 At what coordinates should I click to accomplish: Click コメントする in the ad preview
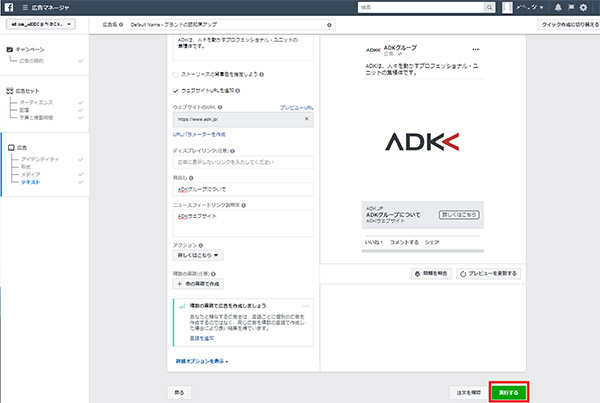(404, 242)
